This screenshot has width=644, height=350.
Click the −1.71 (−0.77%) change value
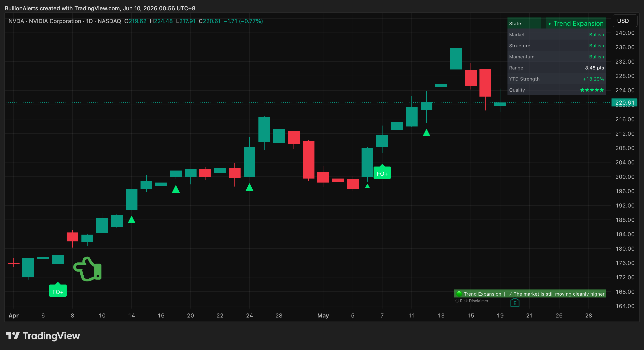click(243, 21)
